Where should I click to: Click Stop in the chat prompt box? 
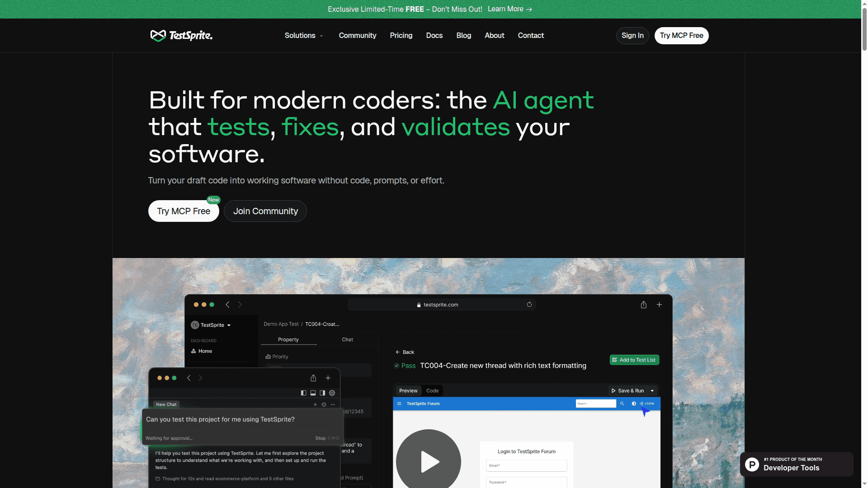point(321,438)
